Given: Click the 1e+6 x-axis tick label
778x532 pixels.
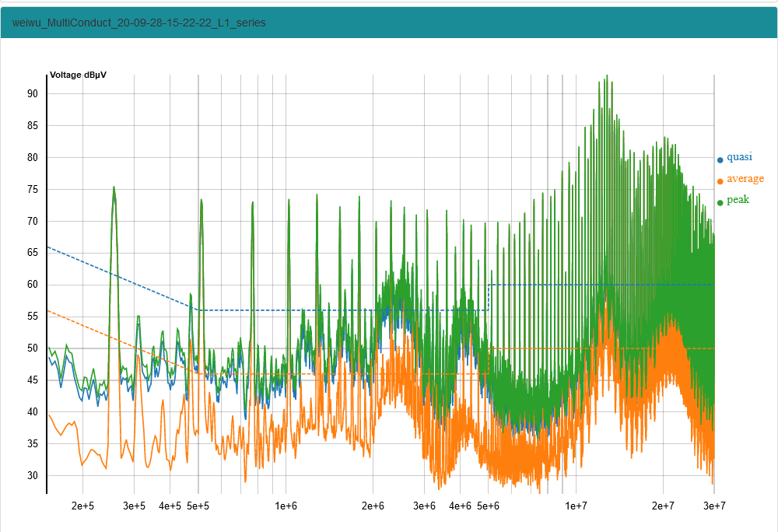Looking at the screenshot, I should (286, 506).
